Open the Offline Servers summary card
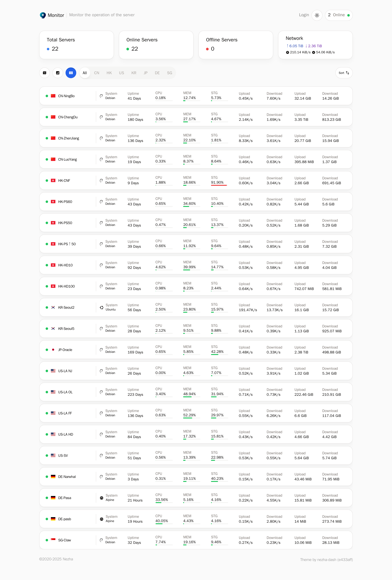This screenshot has width=392, height=580. (235, 45)
